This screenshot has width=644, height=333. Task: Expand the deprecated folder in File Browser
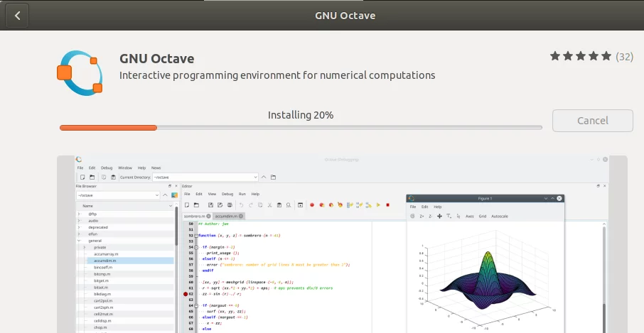[80, 227]
